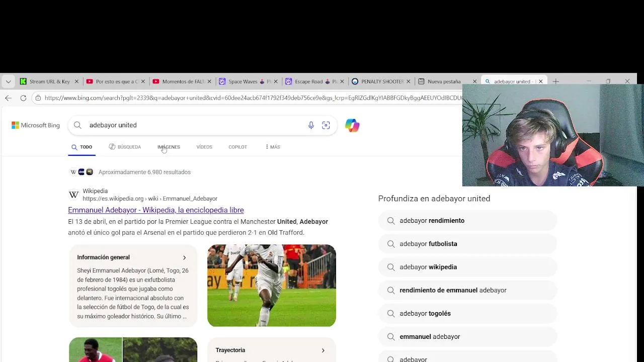This screenshot has width=644, height=362.
Task: Click the es.wikipedia.org URL text
Action: (x=150, y=199)
